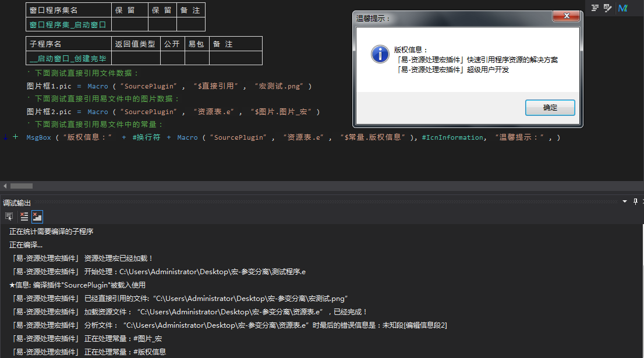The image size is (644, 358).
Task: Click output line 正在编译...
Action: [x=26, y=245]
